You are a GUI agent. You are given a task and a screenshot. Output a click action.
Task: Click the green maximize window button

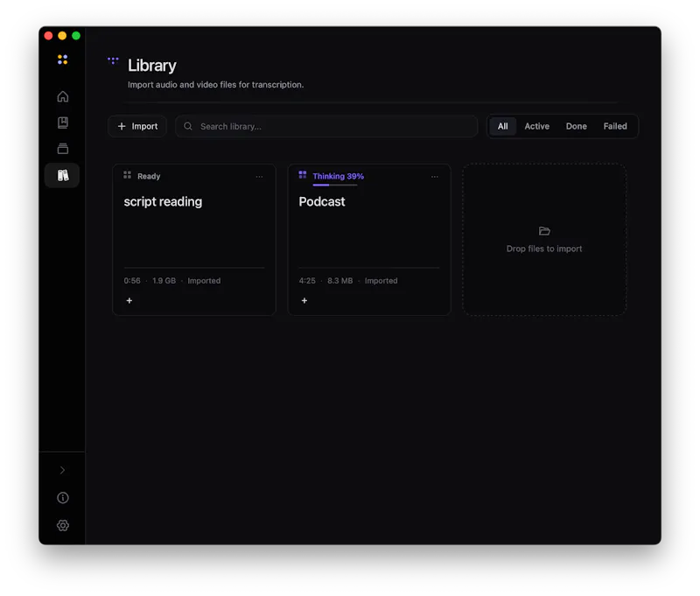click(76, 36)
